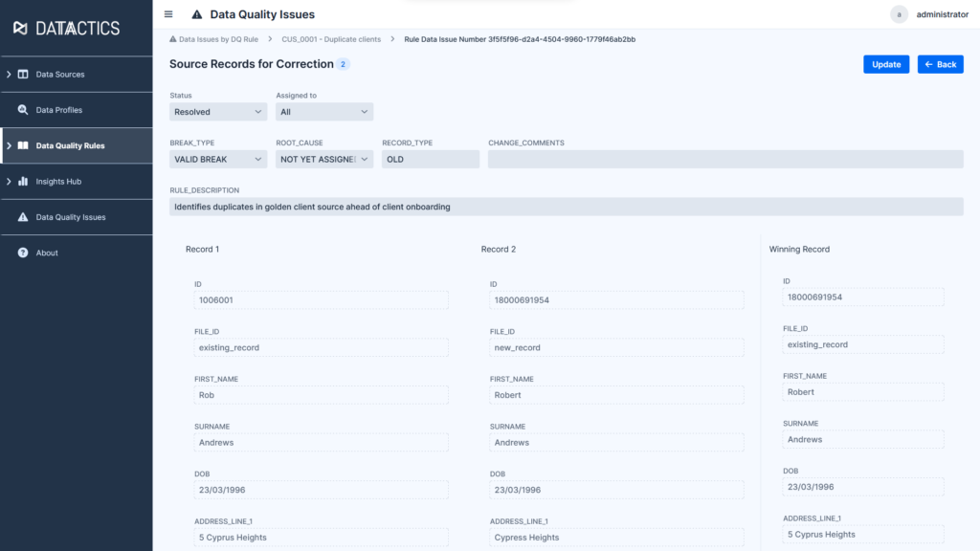Click the Data Quality Issues warning icon
This screenshot has height=551, width=980.
tap(23, 217)
